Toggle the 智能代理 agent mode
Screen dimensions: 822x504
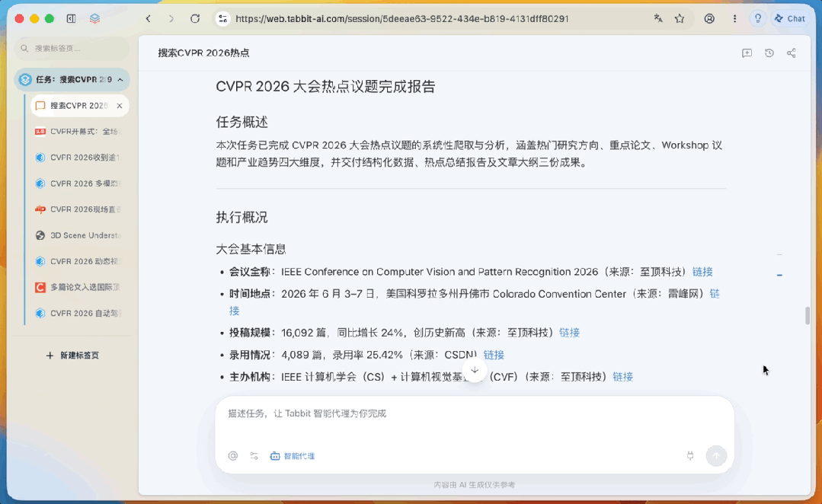click(x=292, y=456)
